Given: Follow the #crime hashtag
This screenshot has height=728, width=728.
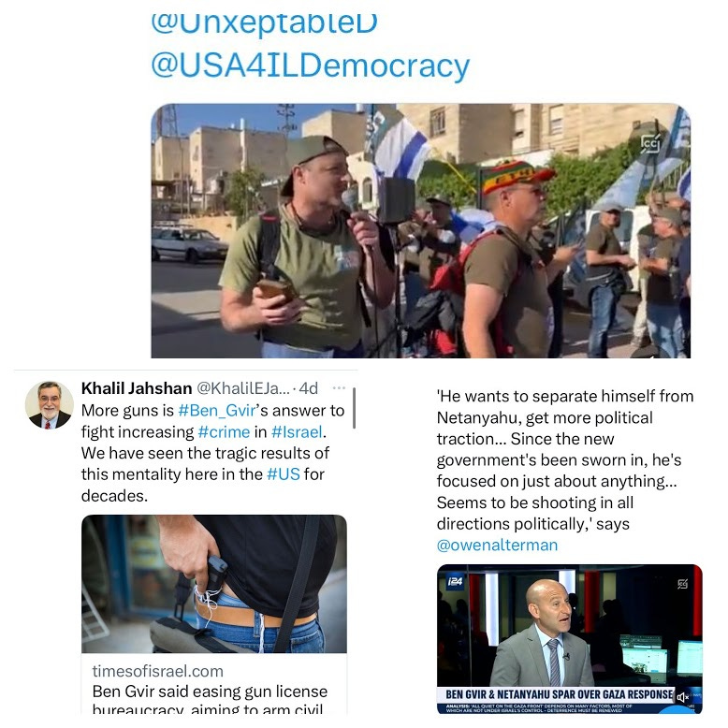Looking at the screenshot, I should pyautogui.click(x=224, y=432).
